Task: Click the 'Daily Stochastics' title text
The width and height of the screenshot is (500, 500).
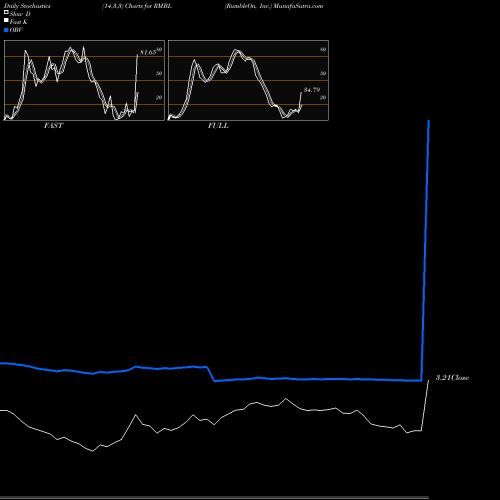Action: [x=27, y=6]
